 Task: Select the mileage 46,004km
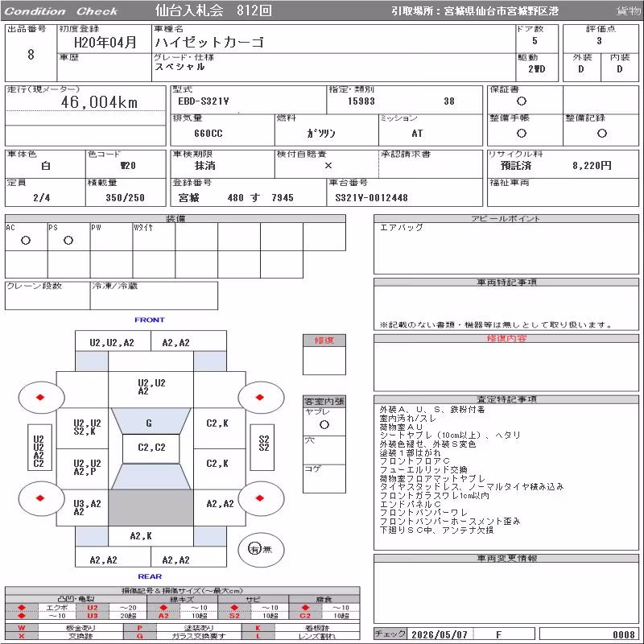99,102
